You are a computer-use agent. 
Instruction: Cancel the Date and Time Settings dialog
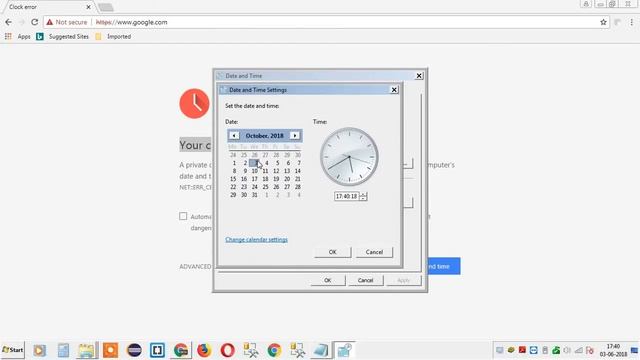coord(374,252)
